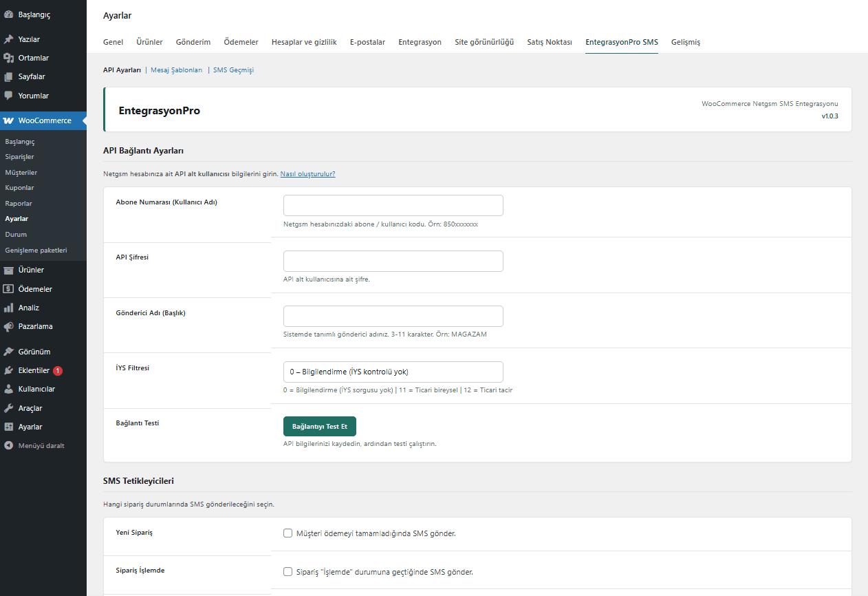Click the Menüyü daralt collapse arrow icon
The image size is (868, 596).
click(8, 445)
